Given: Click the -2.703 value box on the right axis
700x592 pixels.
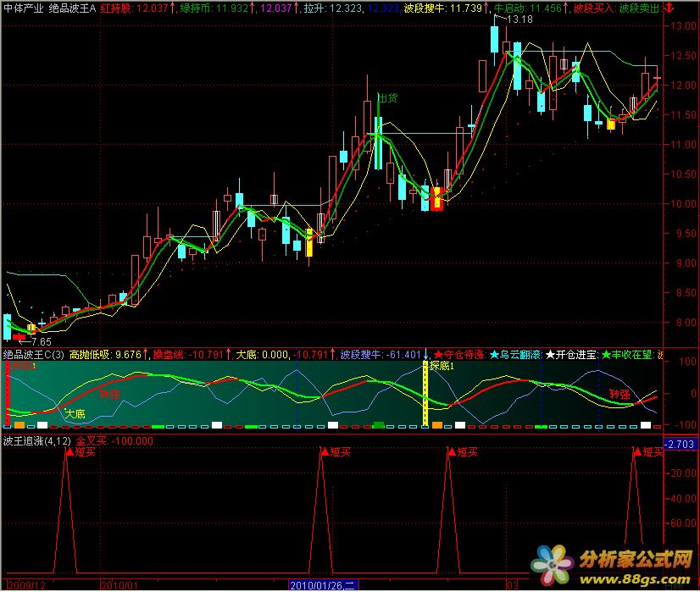Looking at the screenshot, I should 681,444.
